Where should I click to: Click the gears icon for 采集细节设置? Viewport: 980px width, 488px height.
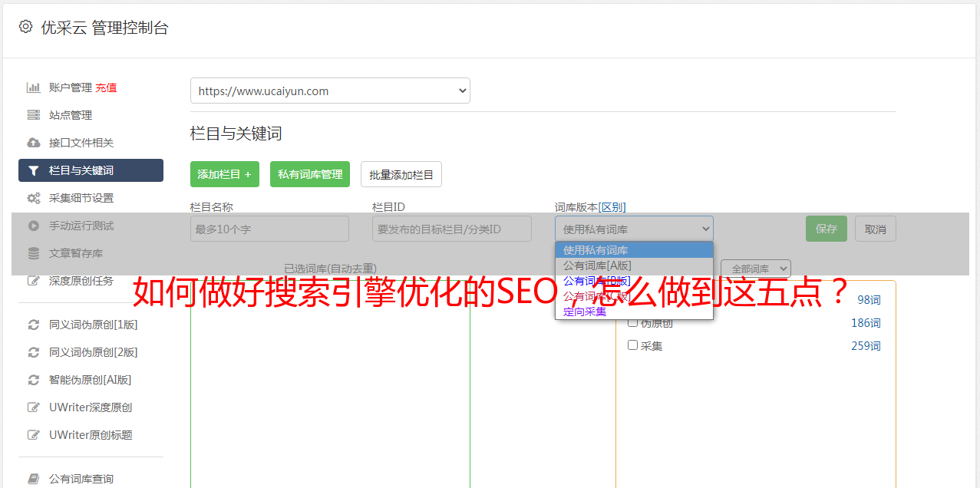tap(34, 198)
